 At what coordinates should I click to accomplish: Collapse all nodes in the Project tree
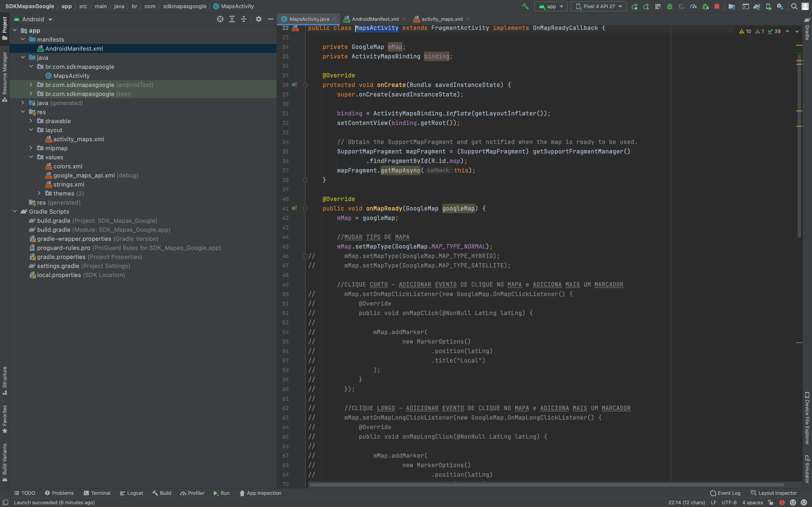244,19
